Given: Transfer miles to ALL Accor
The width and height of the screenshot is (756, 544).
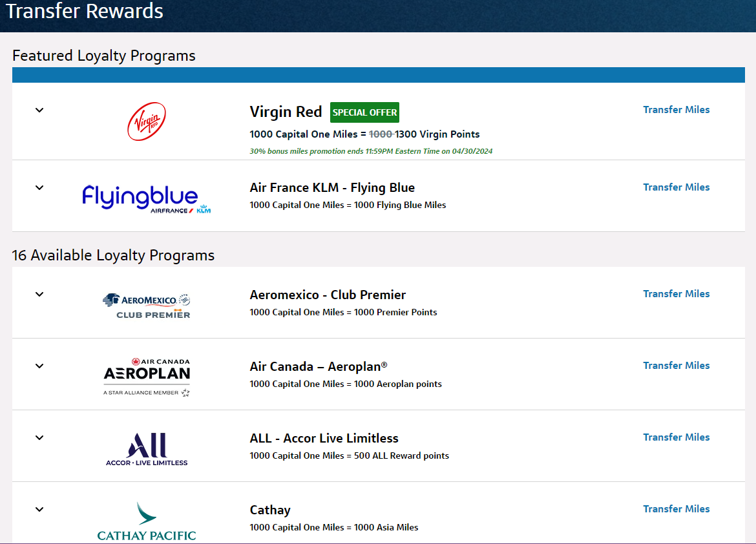Looking at the screenshot, I should [676, 437].
